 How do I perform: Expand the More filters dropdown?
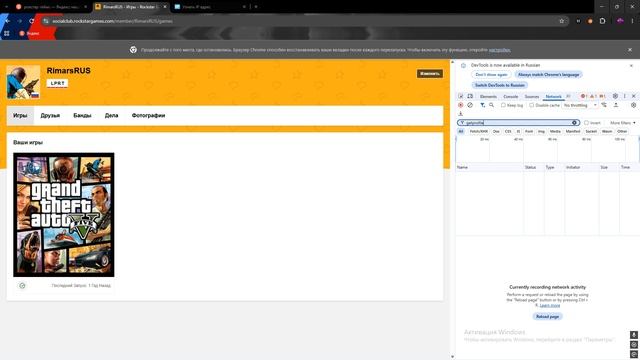pos(622,123)
